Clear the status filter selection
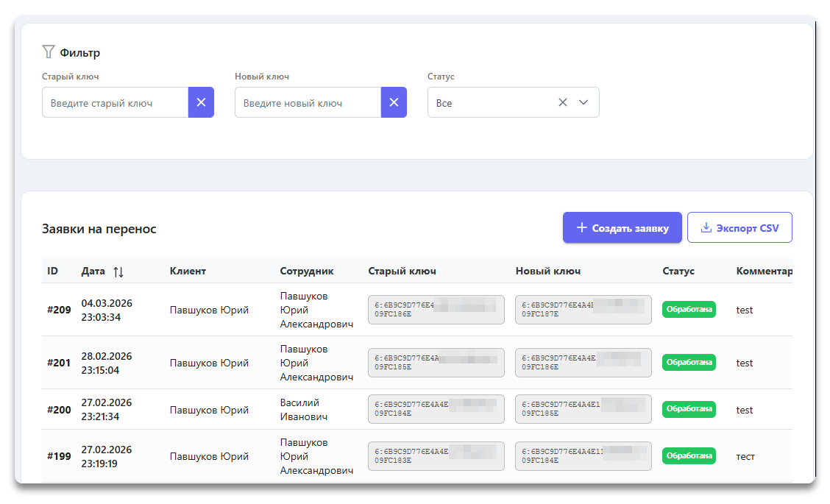The height and width of the screenshot is (504, 830). 563,102
